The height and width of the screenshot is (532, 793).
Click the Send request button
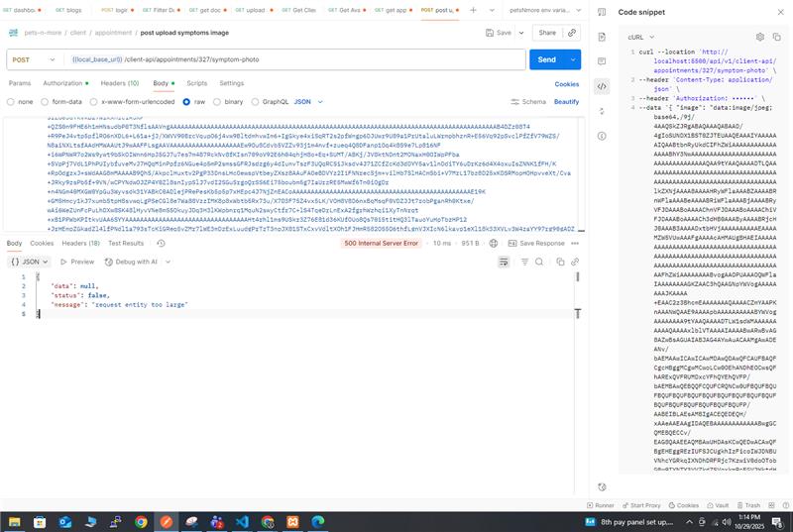click(x=545, y=59)
